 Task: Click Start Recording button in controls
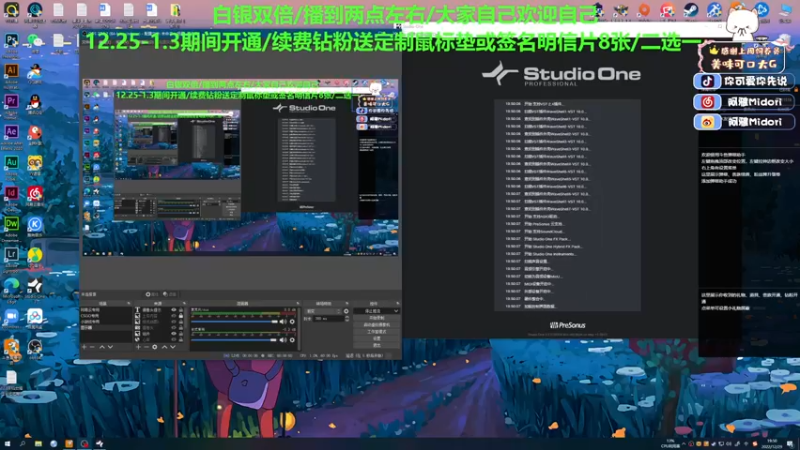(x=377, y=318)
